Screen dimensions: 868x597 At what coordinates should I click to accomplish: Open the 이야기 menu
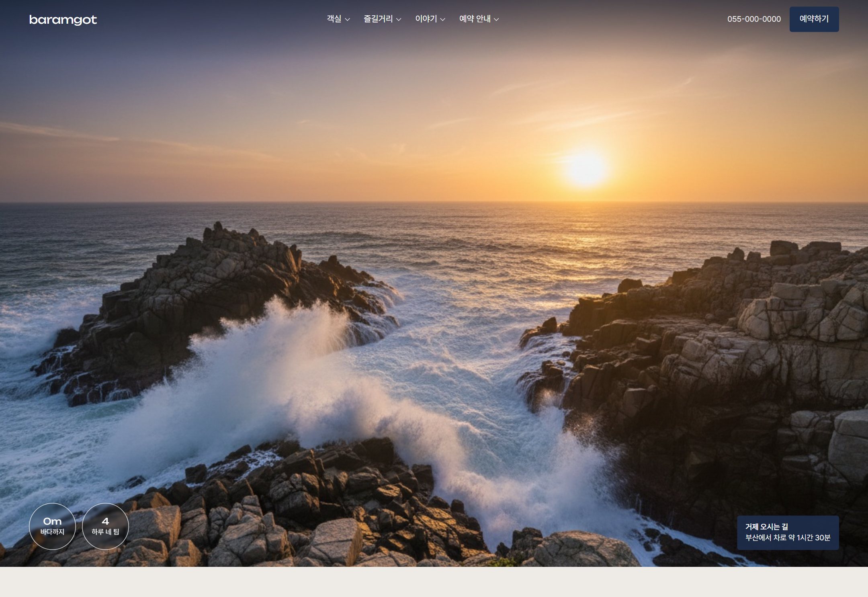[430, 19]
